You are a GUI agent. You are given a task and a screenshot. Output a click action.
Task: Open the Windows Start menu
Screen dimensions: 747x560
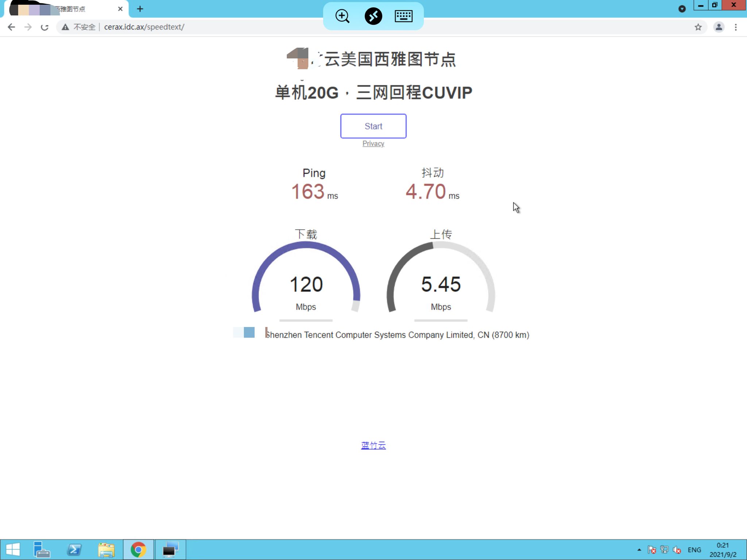(14, 549)
